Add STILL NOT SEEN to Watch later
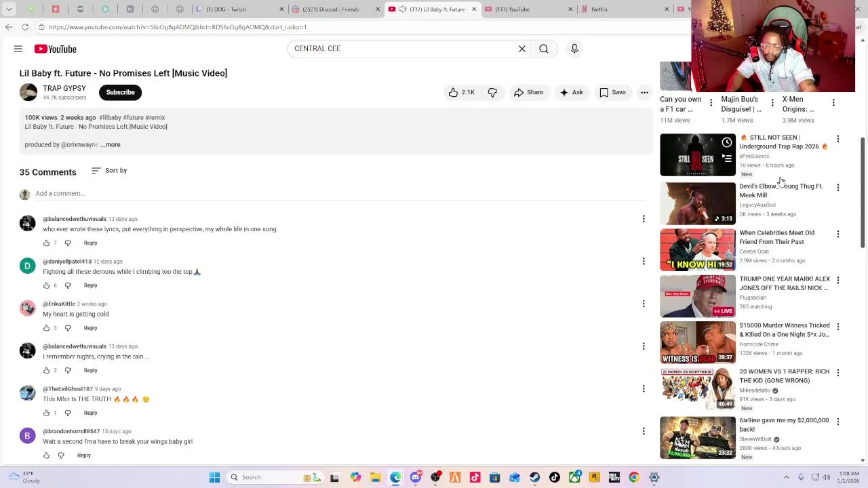The width and height of the screenshot is (868, 488). pos(727,142)
